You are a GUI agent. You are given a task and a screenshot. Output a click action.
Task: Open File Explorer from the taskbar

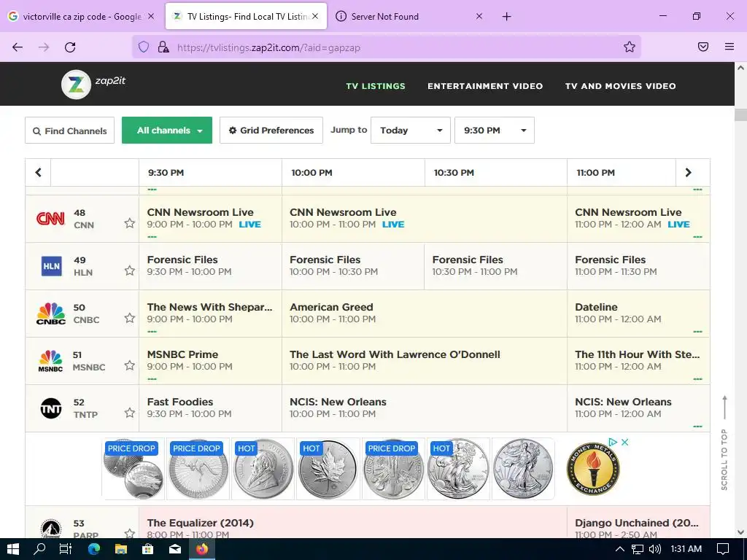(x=121, y=549)
